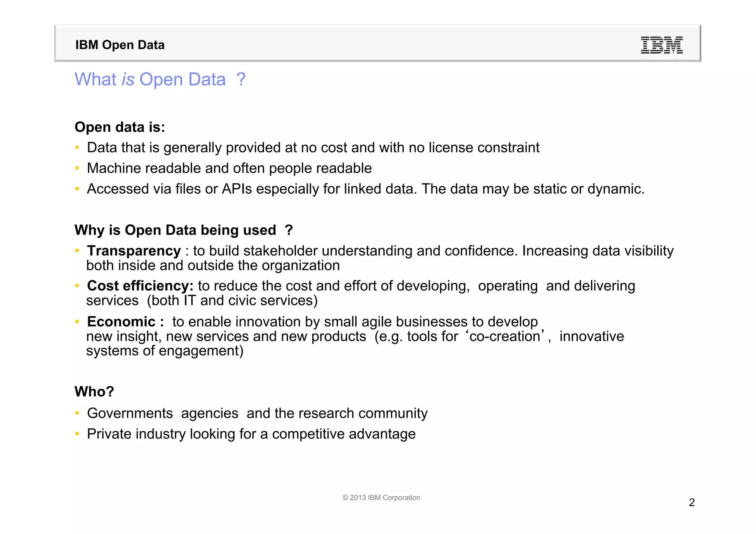Click the bold word "Transparency"
Screen dimensions: 756x534
[134, 251]
